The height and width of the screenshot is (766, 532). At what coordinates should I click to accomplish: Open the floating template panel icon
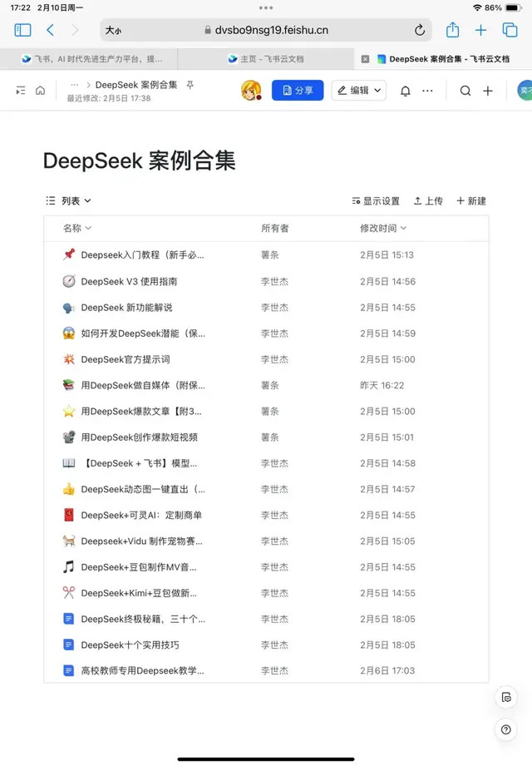506,697
